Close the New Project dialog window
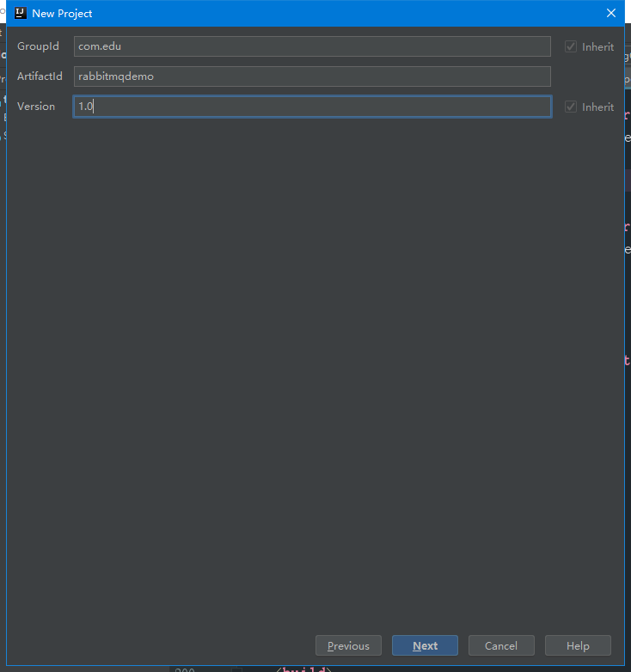Screen dimensions: 631x672 [611, 13]
